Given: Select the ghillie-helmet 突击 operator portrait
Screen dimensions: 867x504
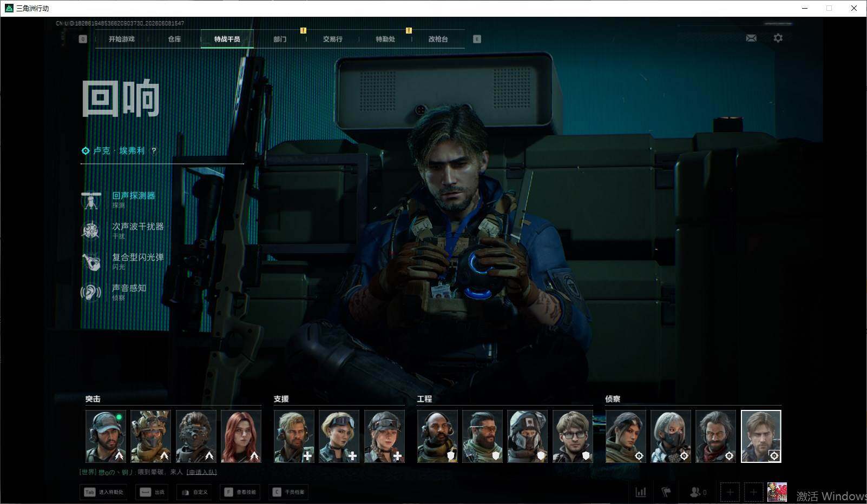Looking at the screenshot, I should tap(150, 436).
